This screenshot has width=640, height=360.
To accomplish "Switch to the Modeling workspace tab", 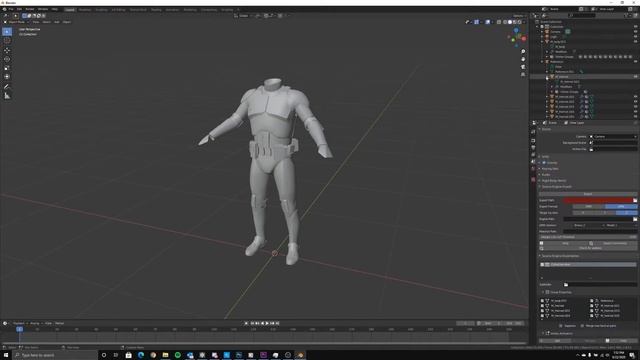I will (x=85, y=9).
